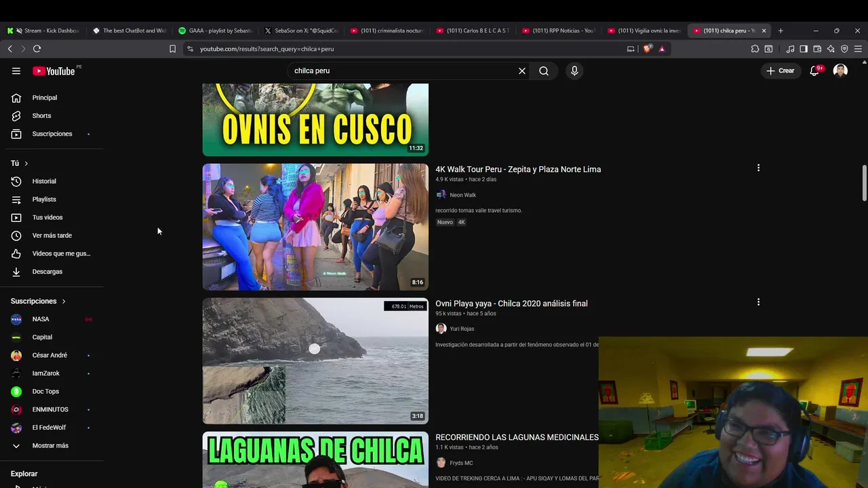868x488 pixels.
Task: Click the YouTube logo
Action: click(54, 71)
